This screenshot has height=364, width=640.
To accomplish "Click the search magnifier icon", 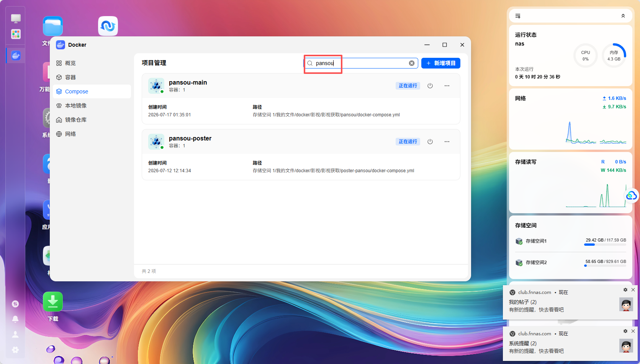I will pos(310,63).
